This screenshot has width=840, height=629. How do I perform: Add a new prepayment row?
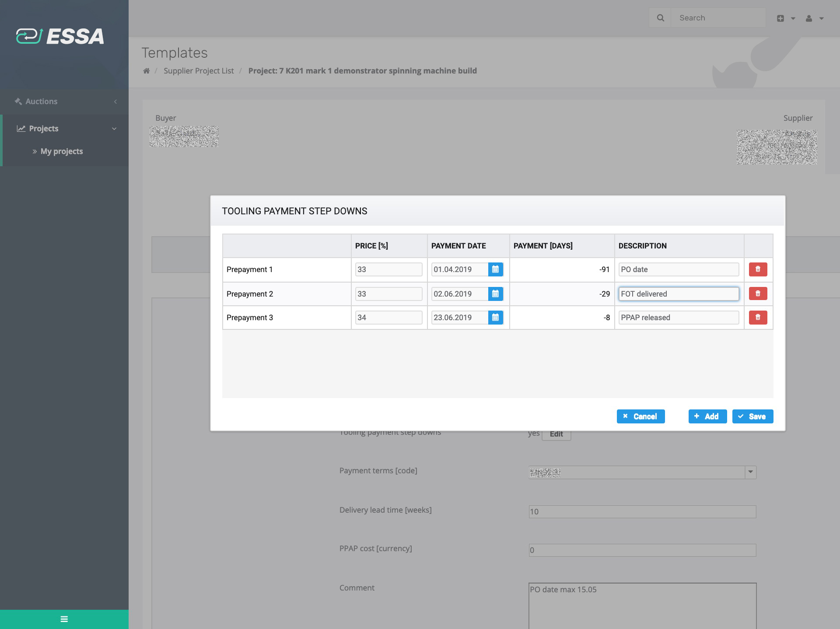click(707, 416)
